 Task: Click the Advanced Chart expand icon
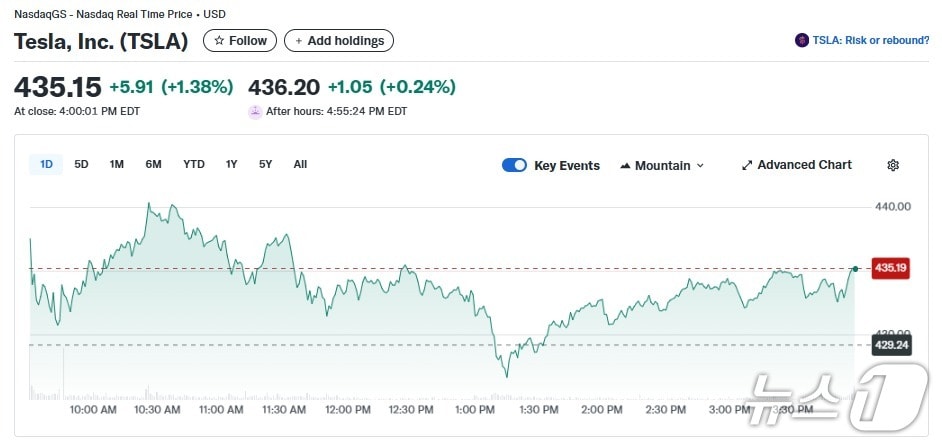747,165
